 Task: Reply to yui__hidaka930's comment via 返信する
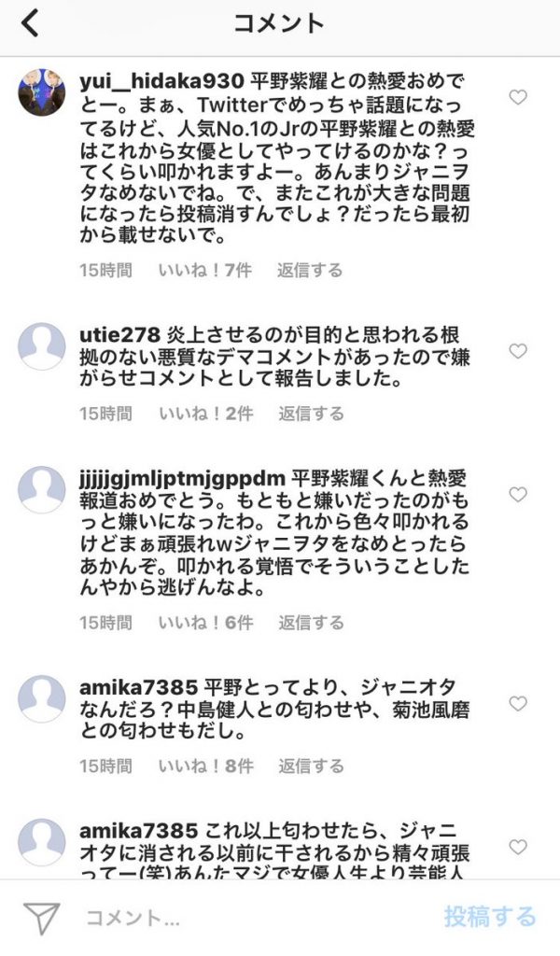pos(310,270)
